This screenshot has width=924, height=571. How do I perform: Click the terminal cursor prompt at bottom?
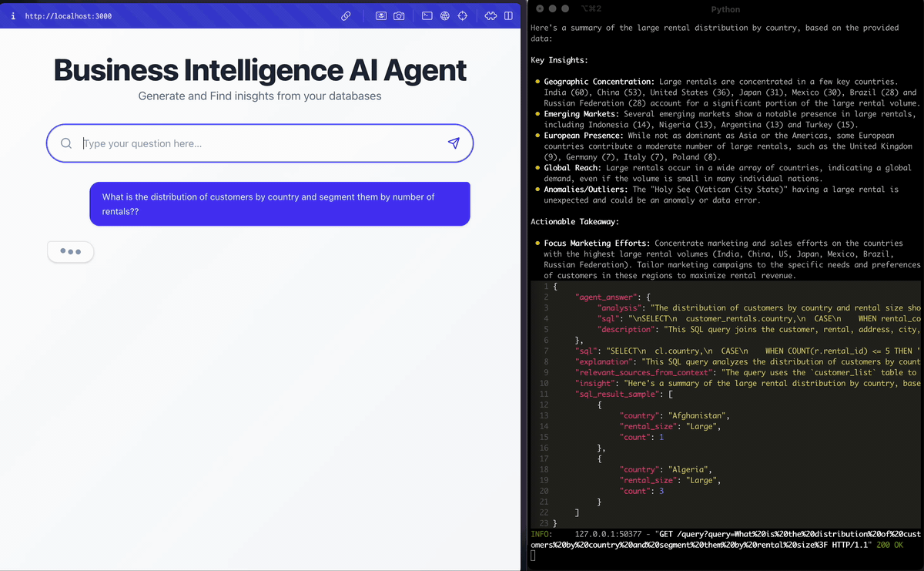click(x=534, y=556)
